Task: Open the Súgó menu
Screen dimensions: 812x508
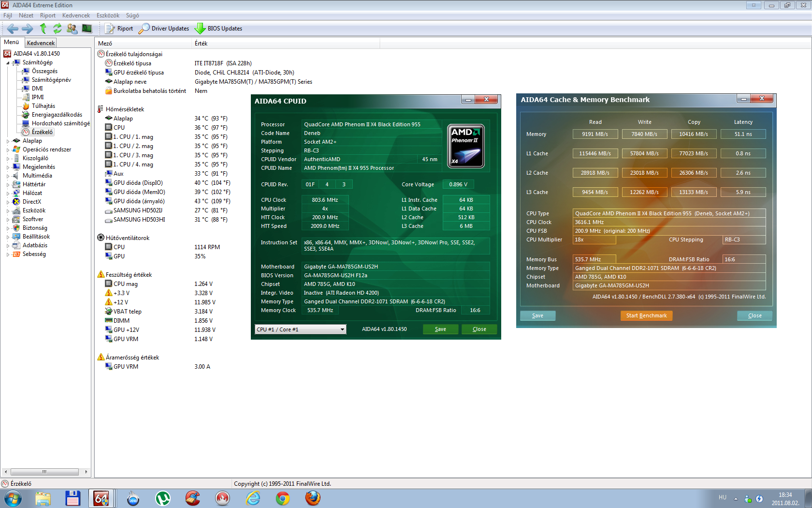Action: [132, 15]
